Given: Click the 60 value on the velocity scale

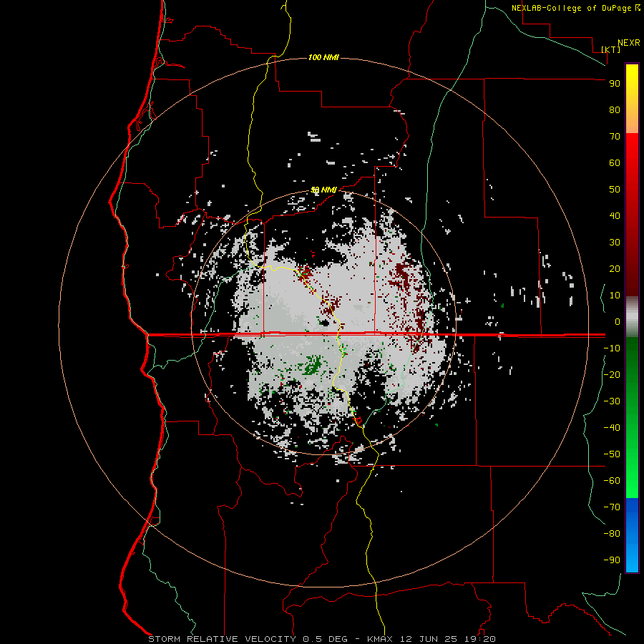Looking at the screenshot, I should [615, 163].
